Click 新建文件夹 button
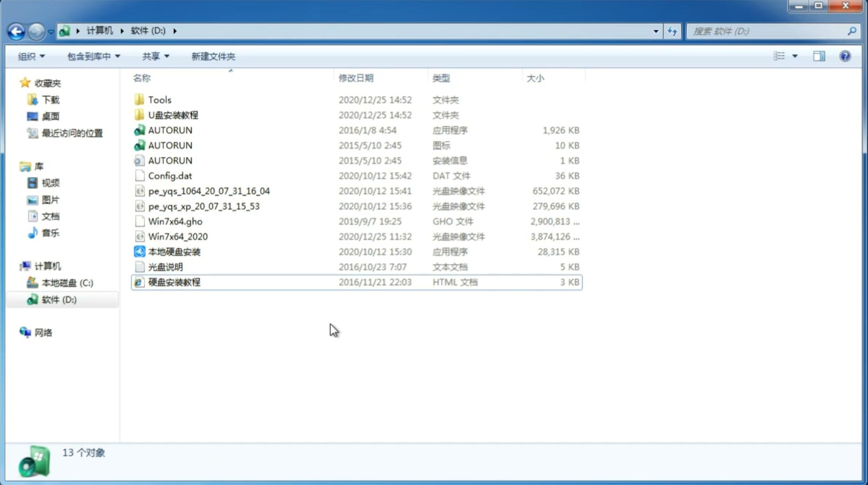This screenshot has width=868, height=485. (x=214, y=56)
